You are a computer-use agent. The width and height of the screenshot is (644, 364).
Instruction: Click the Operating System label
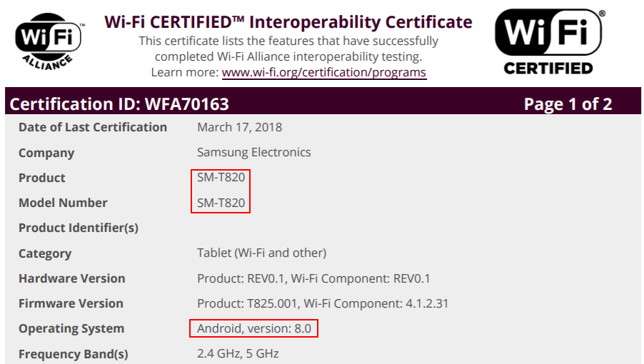coord(71,329)
